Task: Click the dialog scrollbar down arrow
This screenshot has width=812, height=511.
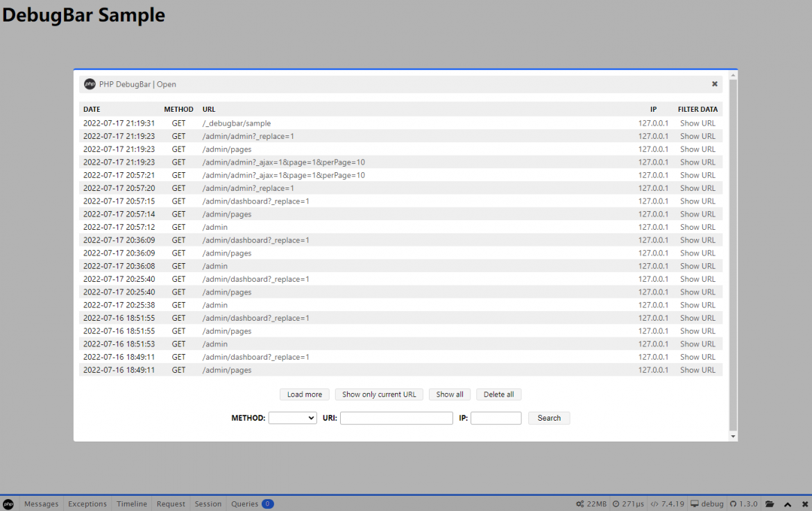Action: 733,437
